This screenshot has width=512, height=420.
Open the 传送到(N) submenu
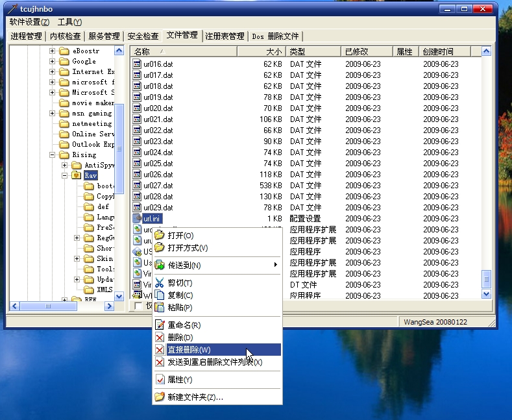coord(217,266)
